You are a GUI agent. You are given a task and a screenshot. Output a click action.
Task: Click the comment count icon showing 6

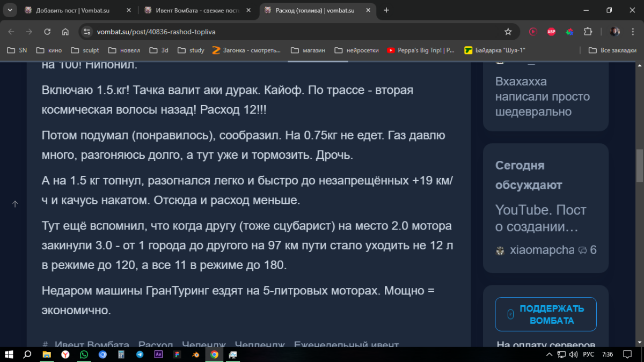coord(583,250)
